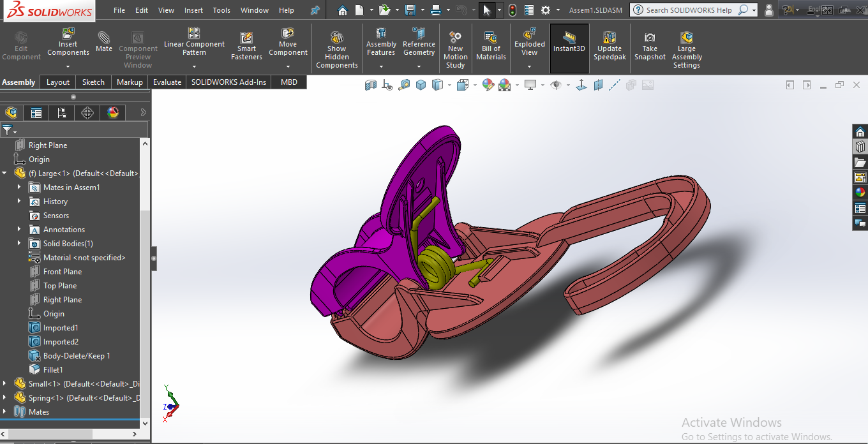Toggle the Hide/Show Items eye icon
This screenshot has width=868, height=444.
[x=555, y=85]
